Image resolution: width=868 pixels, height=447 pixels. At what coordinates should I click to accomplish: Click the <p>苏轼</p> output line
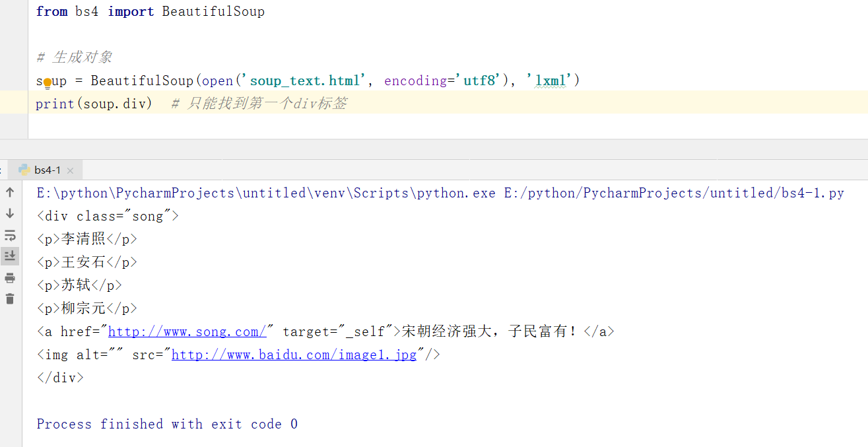[x=79, y=285]
